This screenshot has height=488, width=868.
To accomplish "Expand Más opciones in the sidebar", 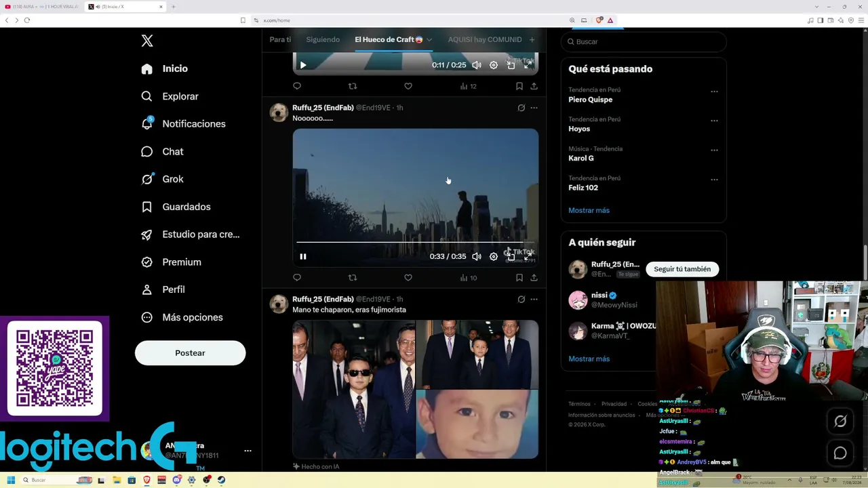I will [182, 317].
